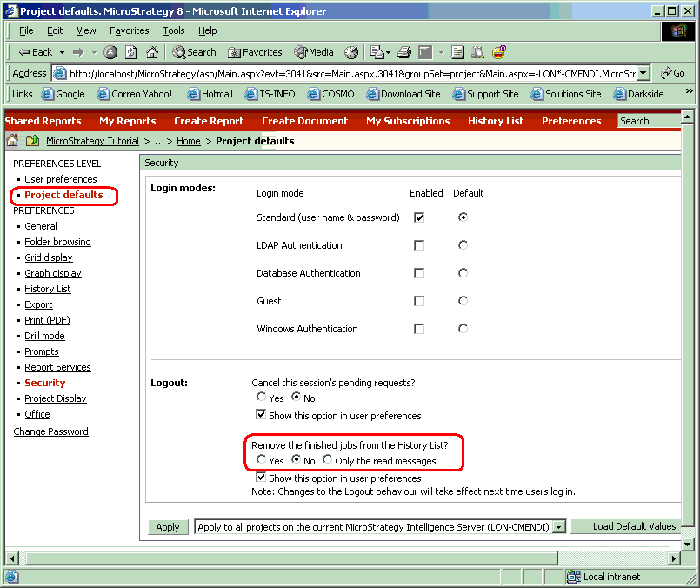Click the Print toolbar icon

coord(404,52)
